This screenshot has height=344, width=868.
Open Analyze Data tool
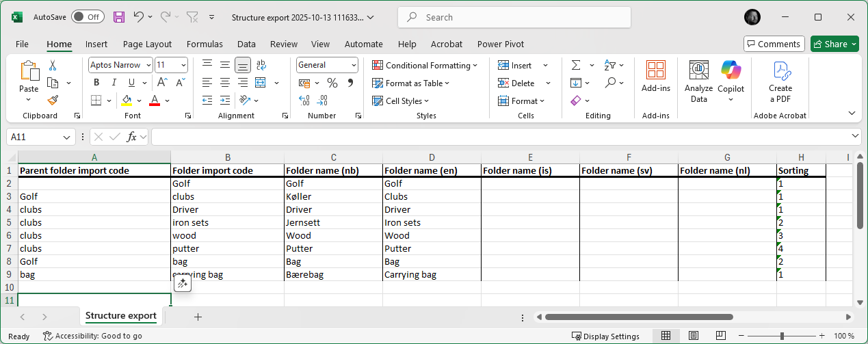coord(698,81)
